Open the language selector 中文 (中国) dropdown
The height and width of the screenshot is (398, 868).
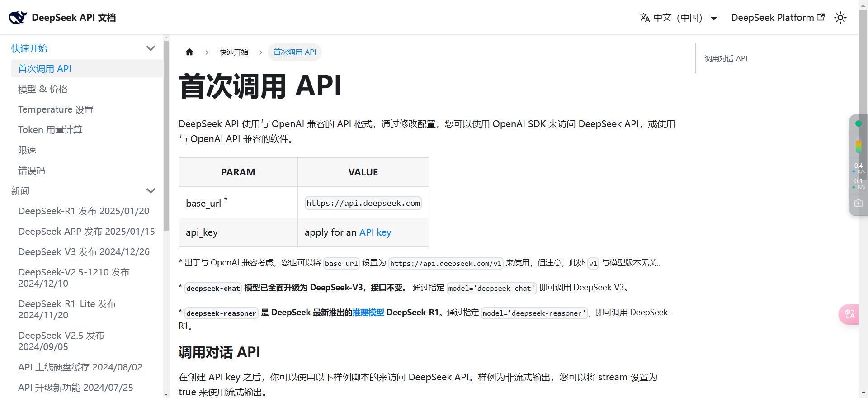click(x=679, y=18)
